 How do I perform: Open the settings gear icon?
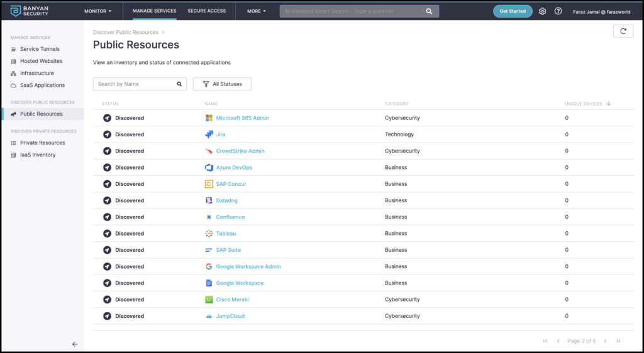point(543,11)
